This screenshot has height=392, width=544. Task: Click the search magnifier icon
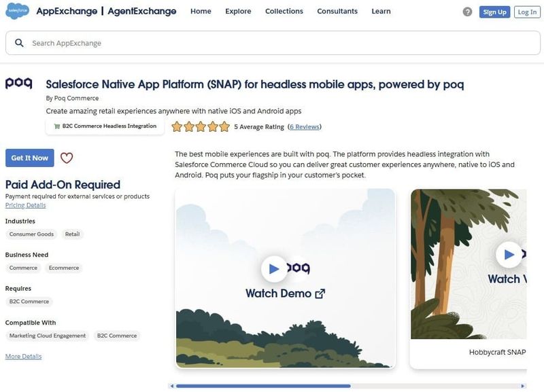click(x=19, y=43)
